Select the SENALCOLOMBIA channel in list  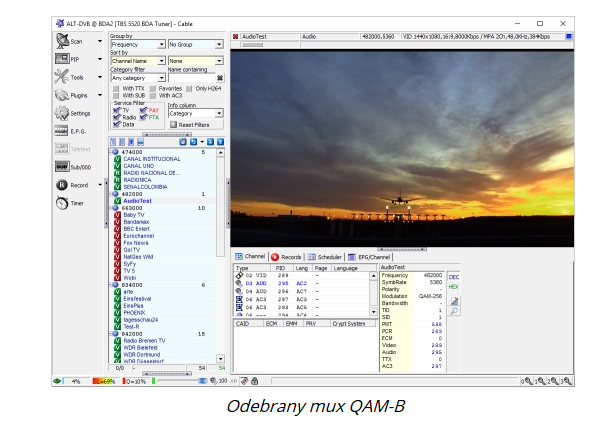[x=145, y=187]
